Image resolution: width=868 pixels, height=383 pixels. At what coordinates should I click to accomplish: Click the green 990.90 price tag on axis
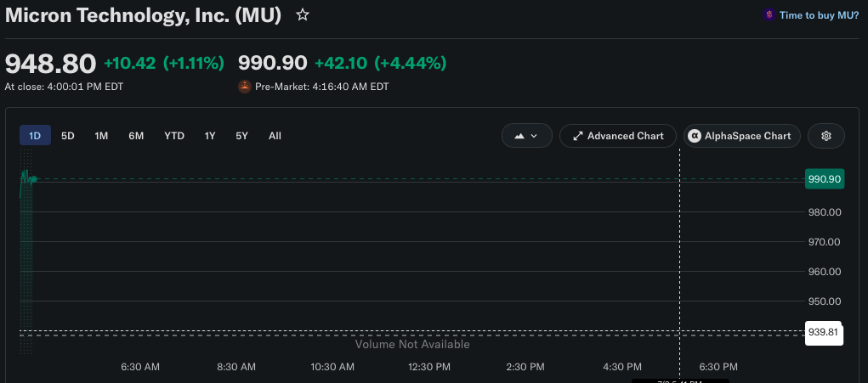[x=825, y=179]
